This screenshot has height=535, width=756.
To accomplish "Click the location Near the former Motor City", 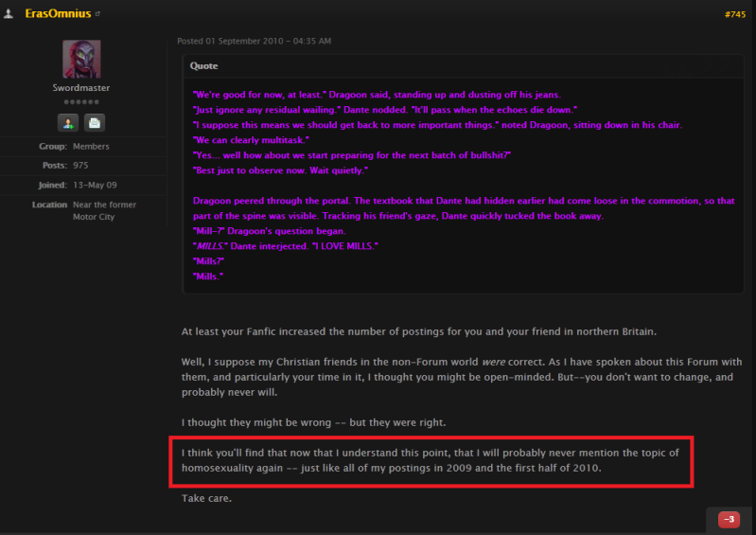I will [x=105, y=211].
